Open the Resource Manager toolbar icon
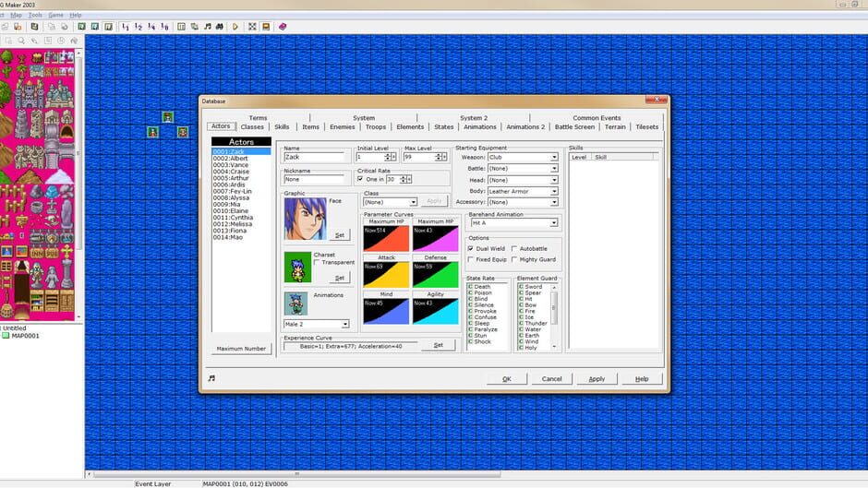The width and height of the screenshot is (868, 488). pos(195,27)
